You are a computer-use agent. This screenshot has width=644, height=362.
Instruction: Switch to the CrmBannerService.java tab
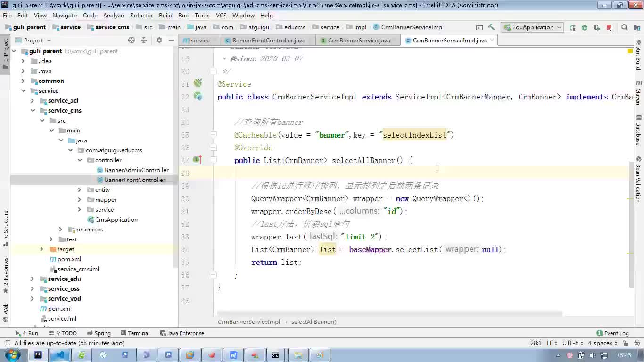359,40
